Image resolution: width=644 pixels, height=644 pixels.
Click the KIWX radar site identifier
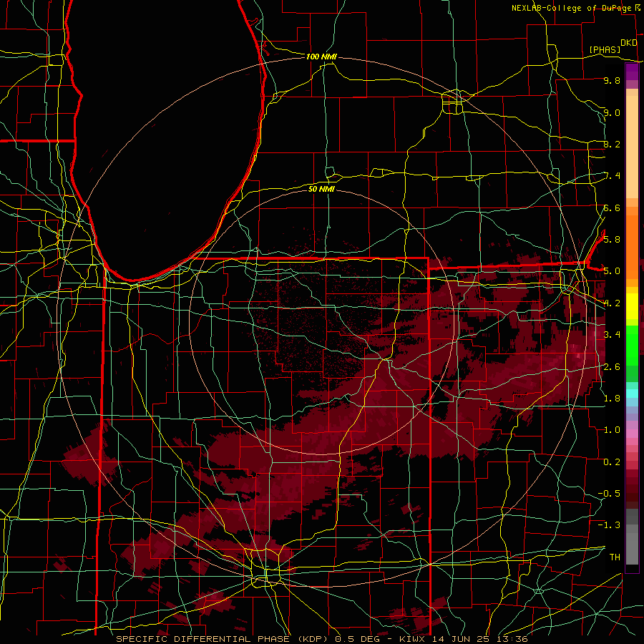tap(413, 639)
